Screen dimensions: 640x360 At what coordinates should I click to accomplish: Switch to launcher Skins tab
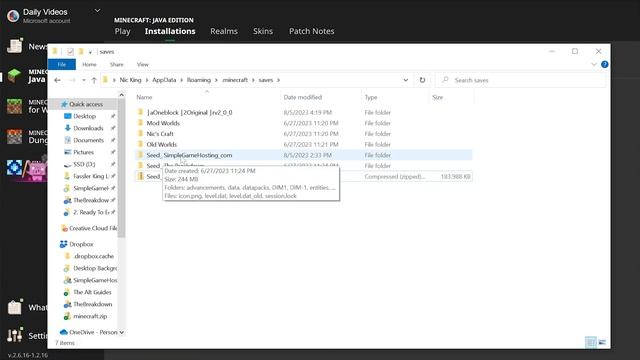point(263,31)
